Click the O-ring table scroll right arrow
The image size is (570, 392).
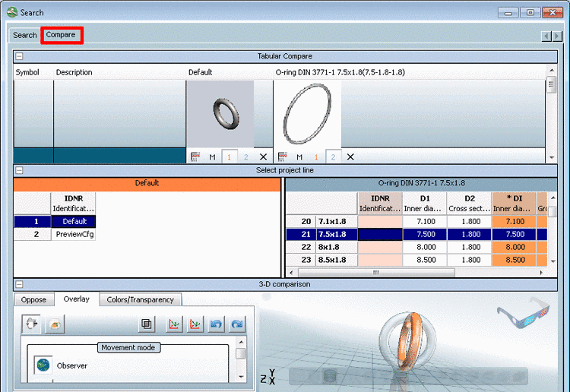541,273
